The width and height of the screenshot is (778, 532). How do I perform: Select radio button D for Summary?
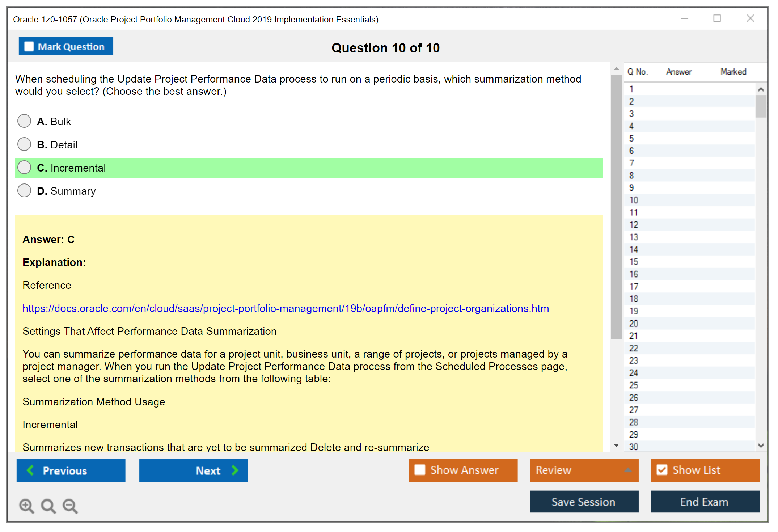[24, 190]
